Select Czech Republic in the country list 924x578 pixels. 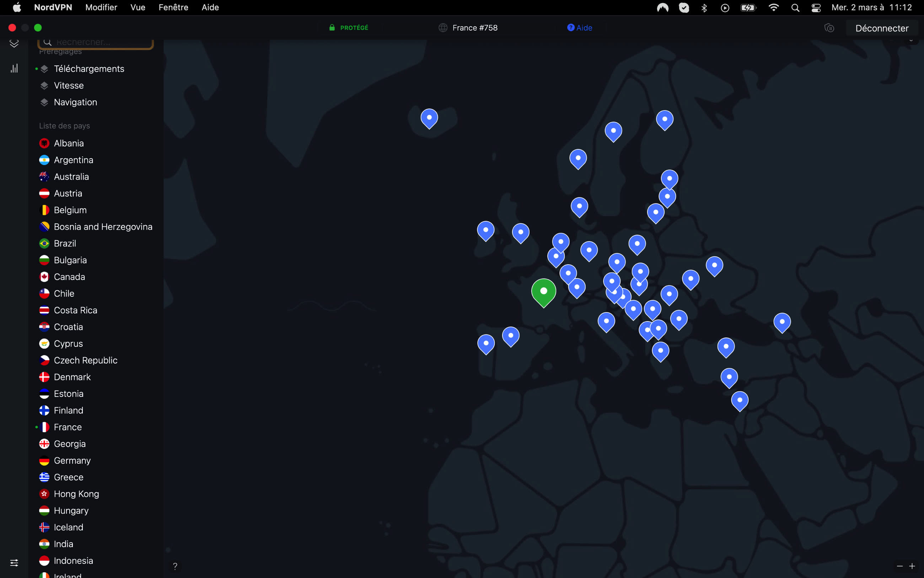(x=86, y=360)
